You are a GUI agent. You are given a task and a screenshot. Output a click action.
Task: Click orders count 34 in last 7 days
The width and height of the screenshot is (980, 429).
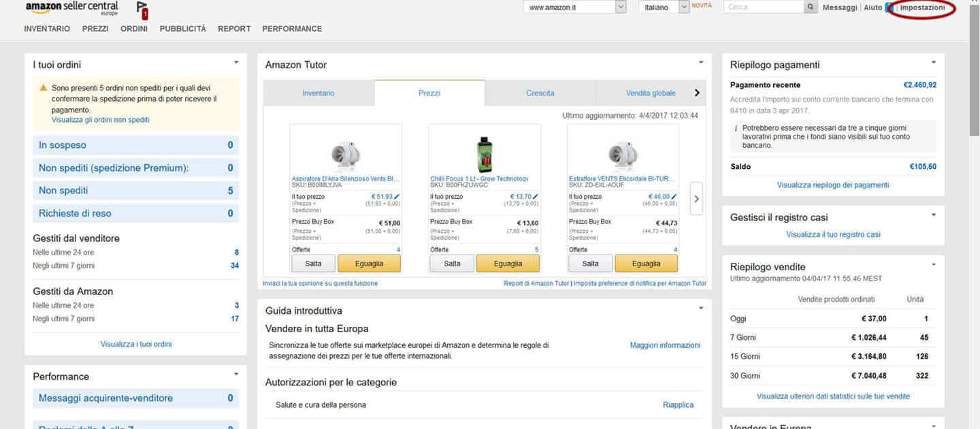(x=235, y=266)
